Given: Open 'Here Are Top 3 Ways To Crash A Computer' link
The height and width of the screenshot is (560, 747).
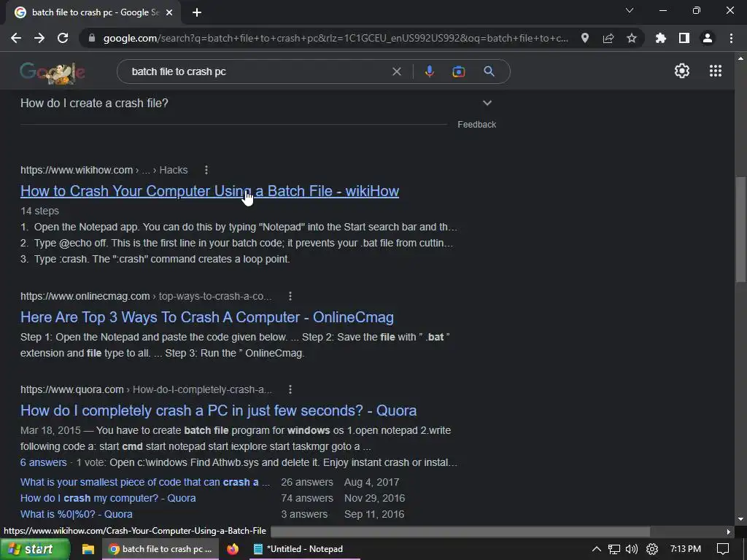Looking at the screenshot, I should [207, 317].
